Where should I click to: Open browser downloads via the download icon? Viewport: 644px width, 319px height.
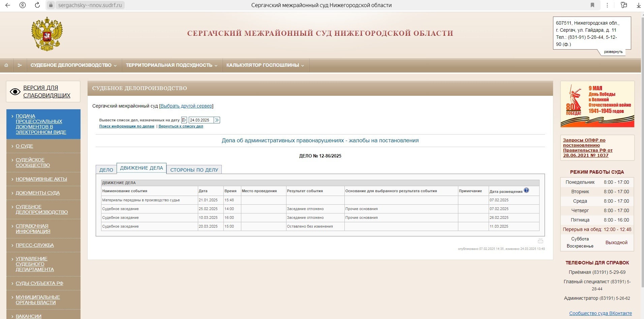click(639, 5)
